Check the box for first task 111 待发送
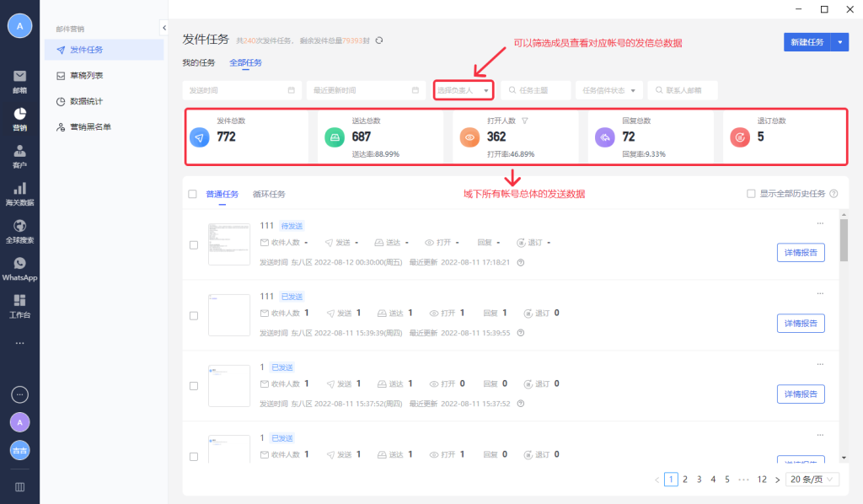This screenshot has width=863, height=504. (194, 245)
